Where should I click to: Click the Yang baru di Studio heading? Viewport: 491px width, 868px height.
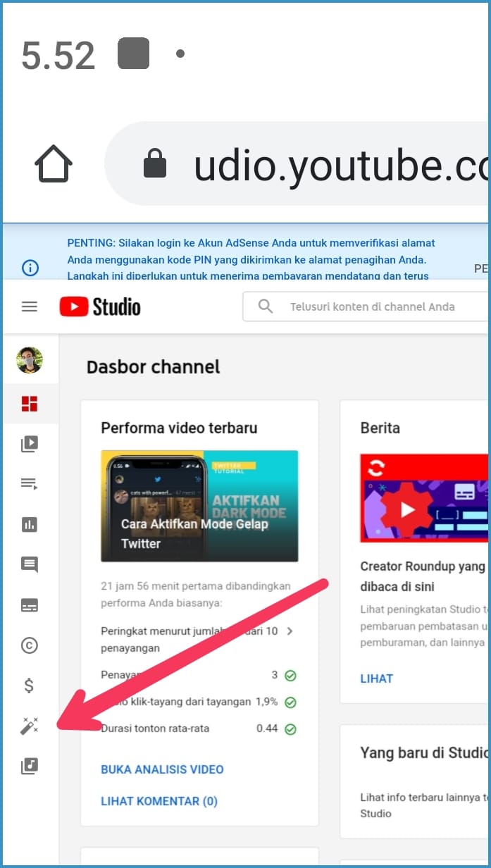click(424, 752)
